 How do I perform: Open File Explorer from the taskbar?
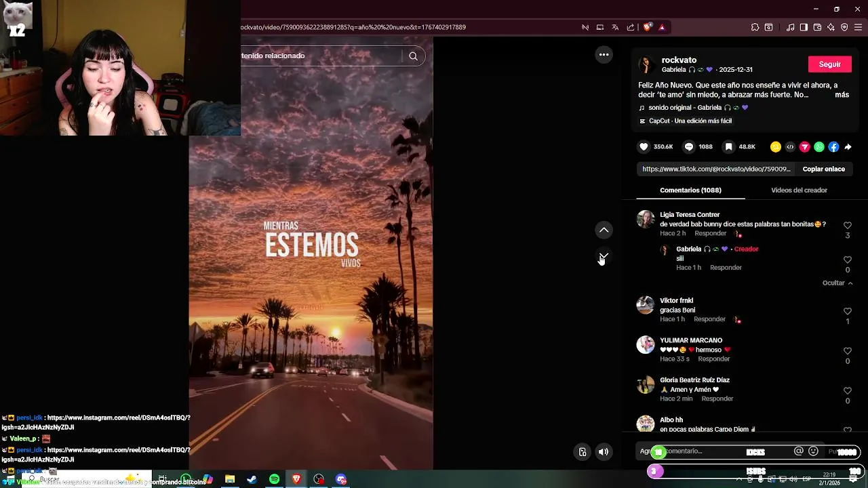click(x=230, y=479)
